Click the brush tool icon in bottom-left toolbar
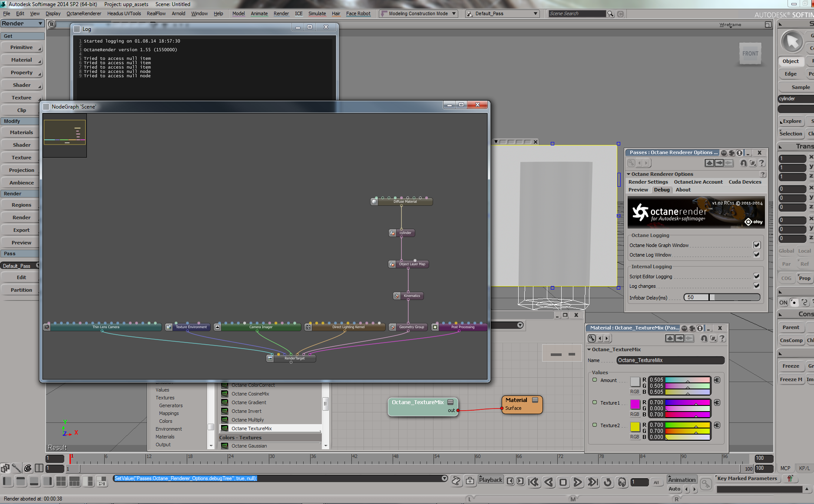This screenshot has height=504, width=814. [16, 468]
